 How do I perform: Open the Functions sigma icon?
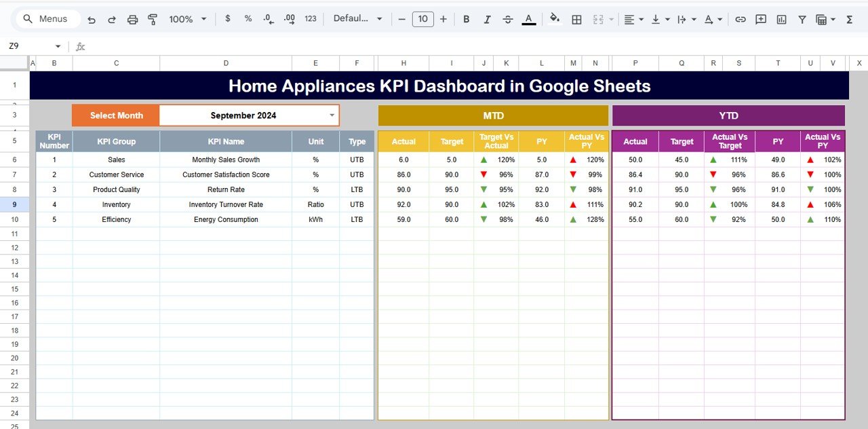coord(849,18)
